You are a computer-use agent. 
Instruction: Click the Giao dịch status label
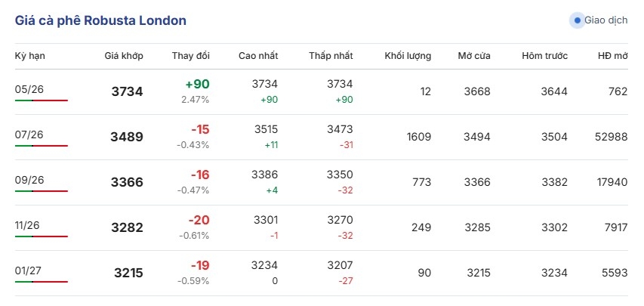(x=605, y=20)
